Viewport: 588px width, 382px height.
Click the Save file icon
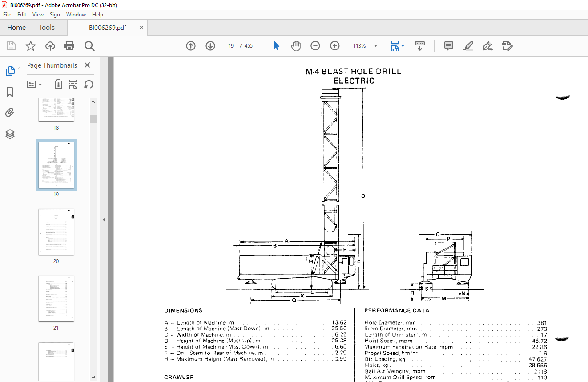(11, 46)
